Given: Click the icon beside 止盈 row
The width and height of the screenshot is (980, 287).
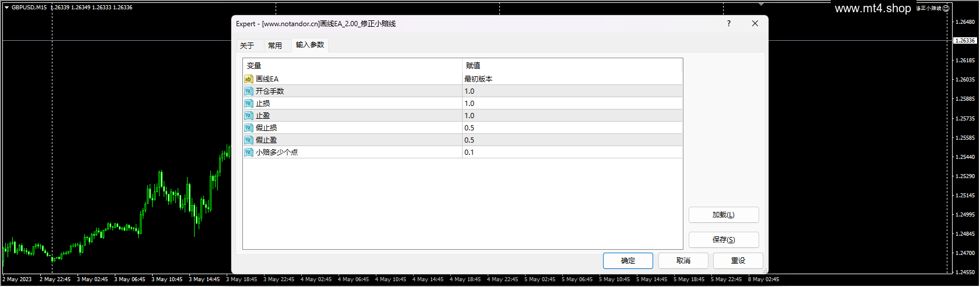Looking at the screenshot, I should [249, 116].
